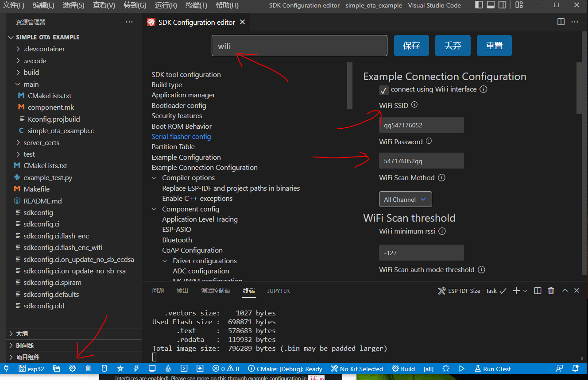Switch to the 输出 panel tab
588x380 pixels.
182,291
